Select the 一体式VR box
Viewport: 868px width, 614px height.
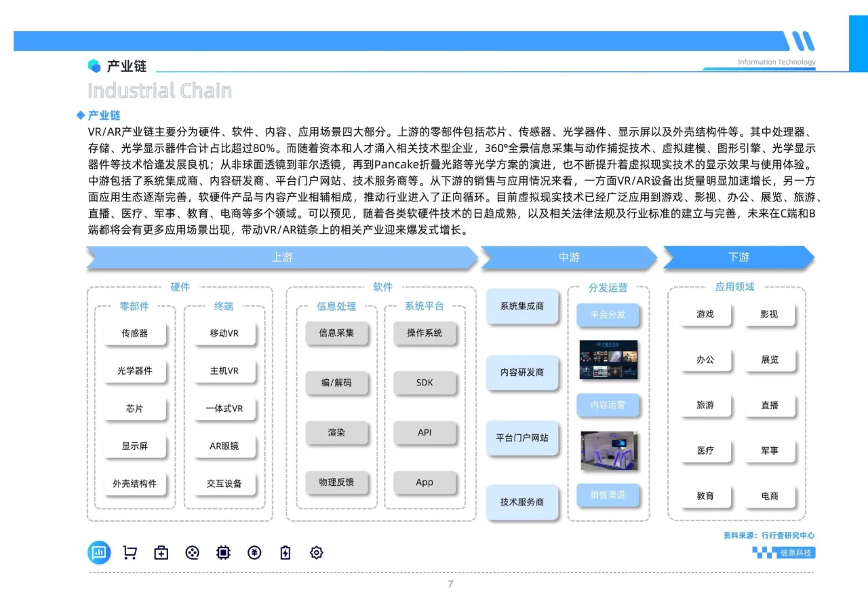[224, 408]
